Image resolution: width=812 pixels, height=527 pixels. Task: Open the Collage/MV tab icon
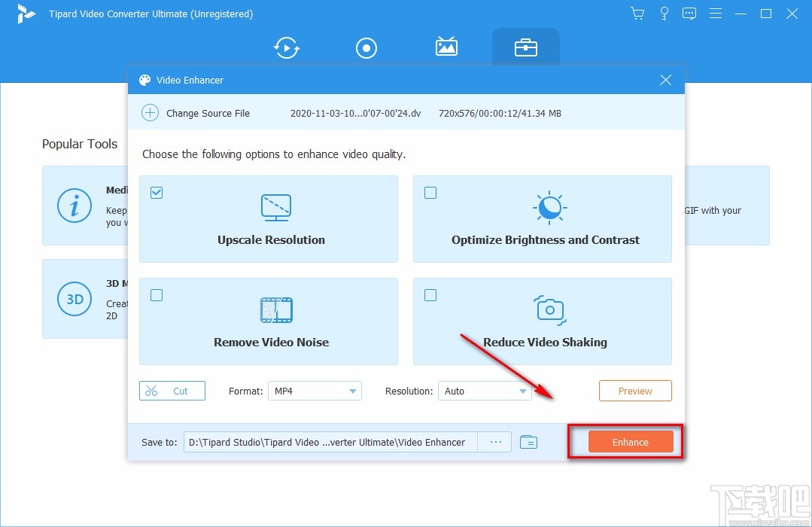446,47
